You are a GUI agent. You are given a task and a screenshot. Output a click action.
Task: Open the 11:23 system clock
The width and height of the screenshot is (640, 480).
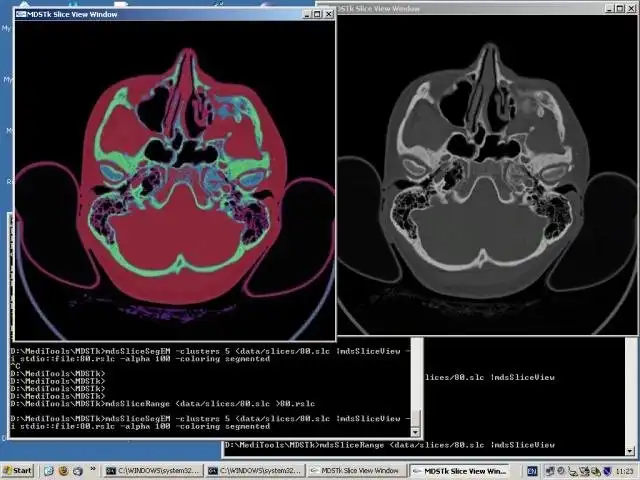[624, 471]
